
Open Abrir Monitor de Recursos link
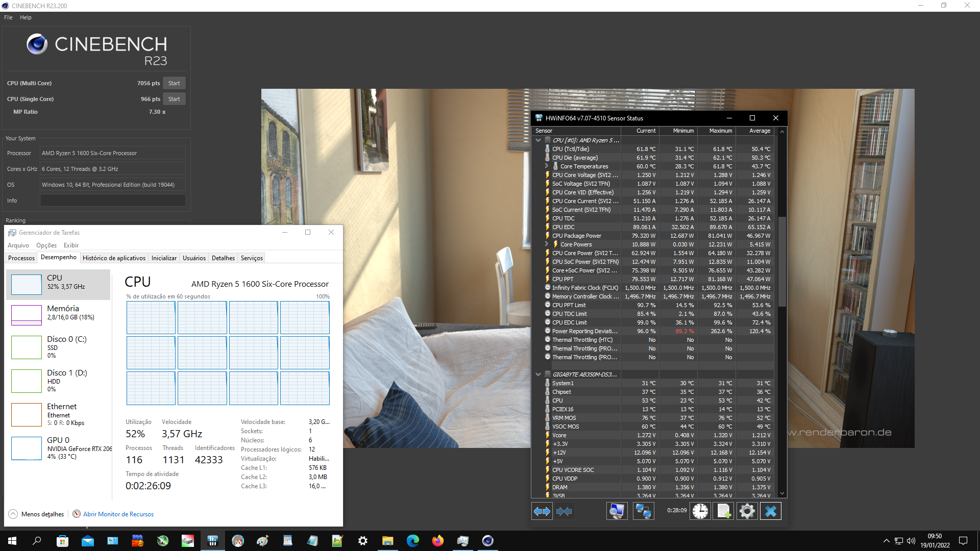pos(118,514)
